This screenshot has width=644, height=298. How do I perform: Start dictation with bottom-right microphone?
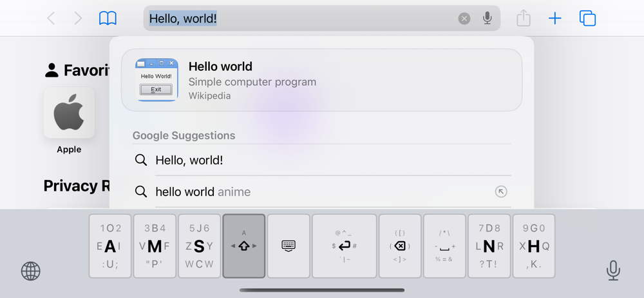tap(613, 270)
